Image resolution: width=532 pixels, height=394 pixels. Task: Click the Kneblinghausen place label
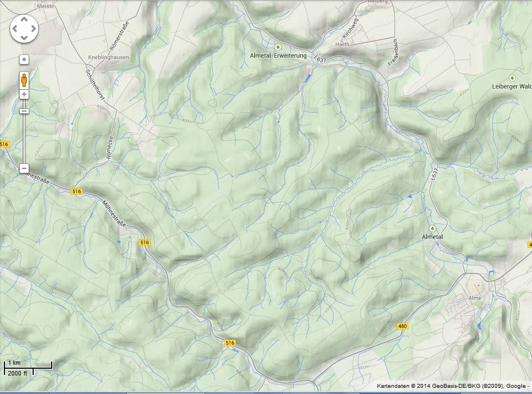108,57
